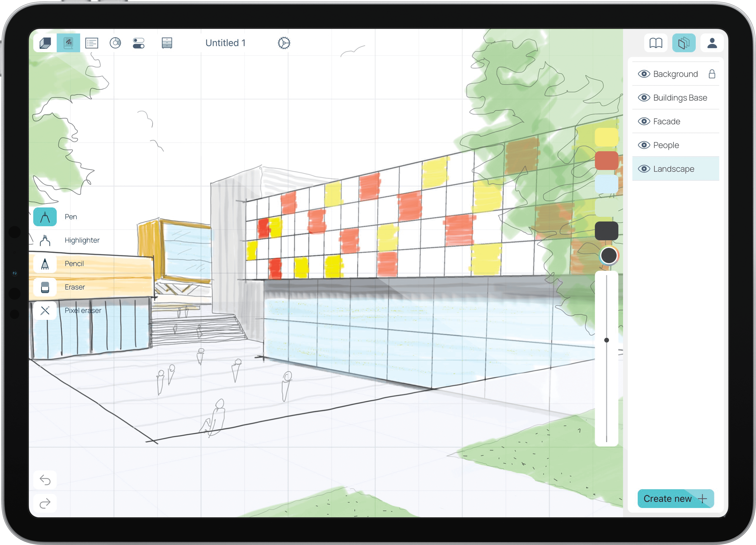Select the Background layer name

[675, 74]
